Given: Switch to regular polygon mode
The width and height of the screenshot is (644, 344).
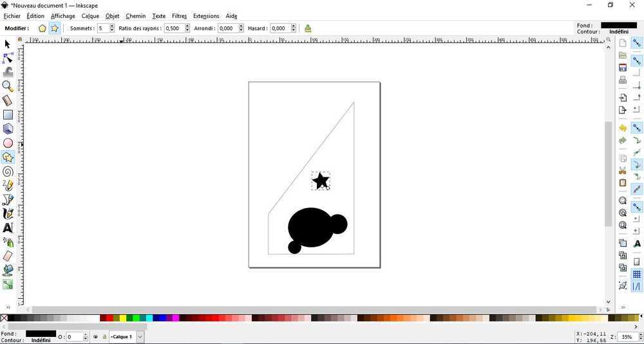Looking at the screenshot, I should click(x=43, y=28).
